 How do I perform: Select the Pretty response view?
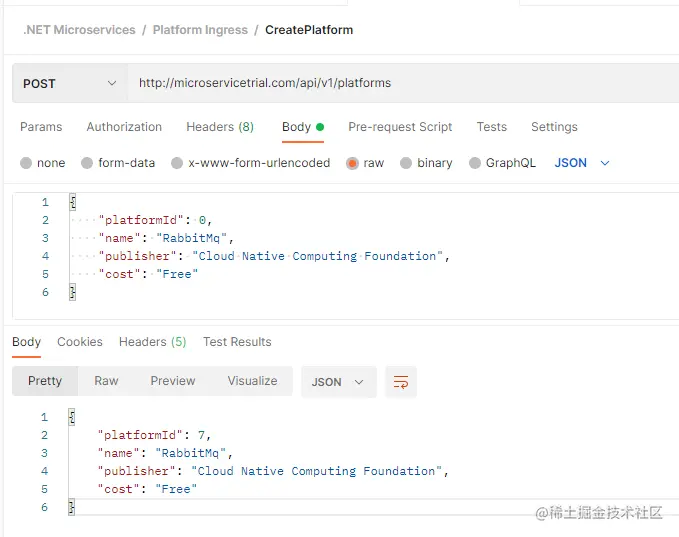(x=45, y=381)
